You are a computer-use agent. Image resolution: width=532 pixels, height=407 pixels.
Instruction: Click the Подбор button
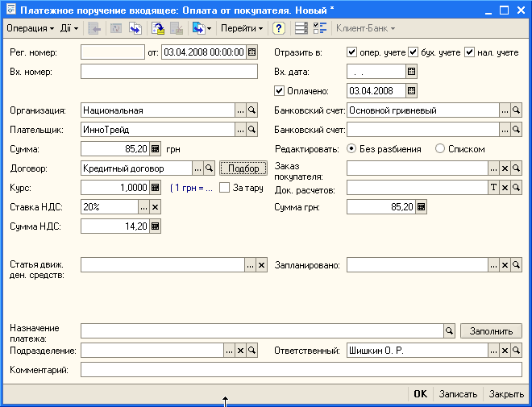(x=243, y=168)
